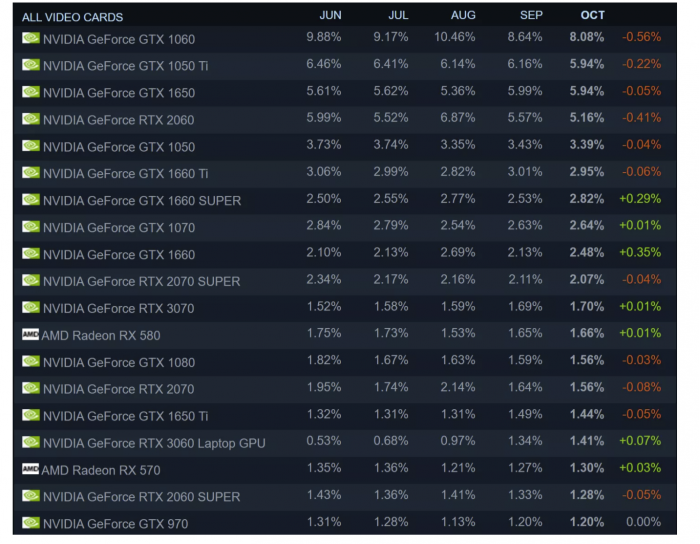700x544 pixels.
Task: Click the NVIDIA icon beside RTX 2060
Action: click(31, 120)
